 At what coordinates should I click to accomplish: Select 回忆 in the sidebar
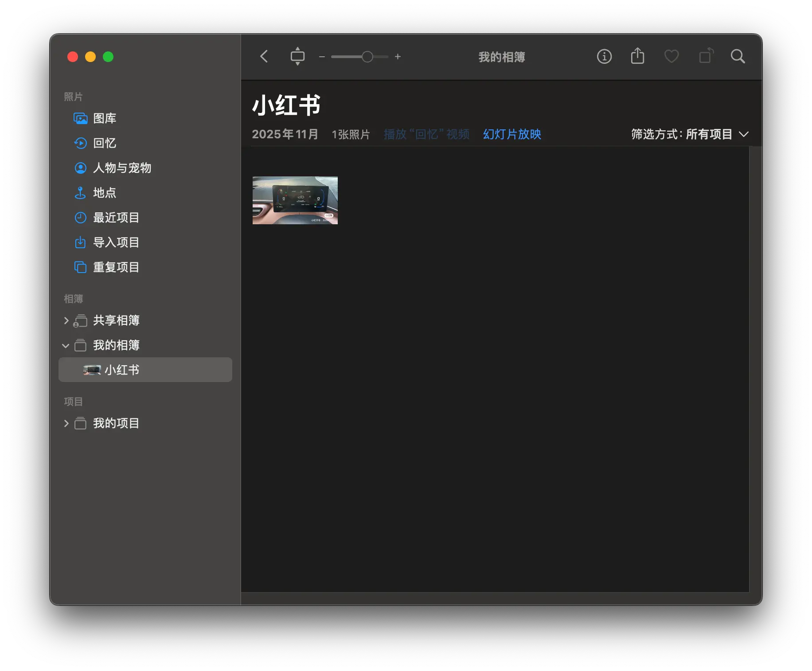tap(104, 143)
